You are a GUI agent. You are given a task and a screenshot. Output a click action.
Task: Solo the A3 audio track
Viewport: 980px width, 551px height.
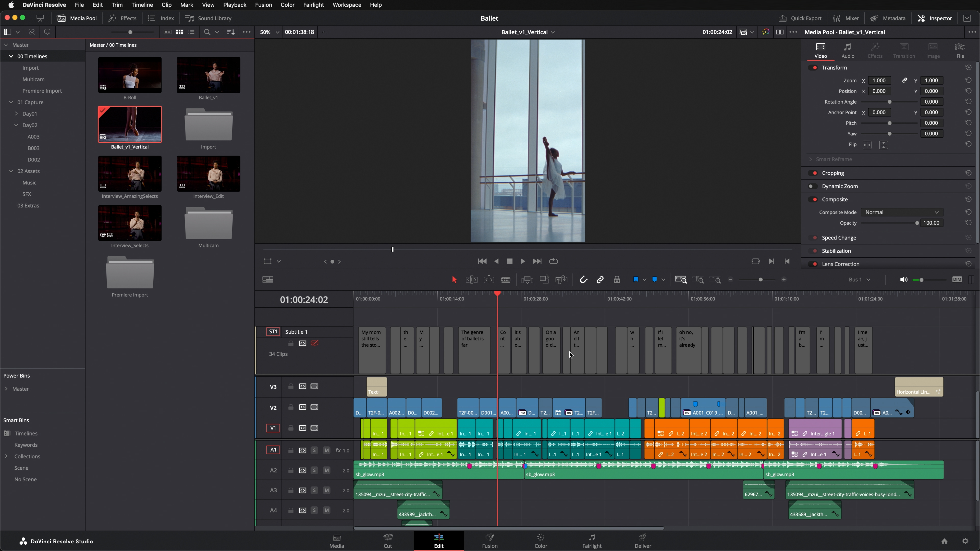coord(314,491)
